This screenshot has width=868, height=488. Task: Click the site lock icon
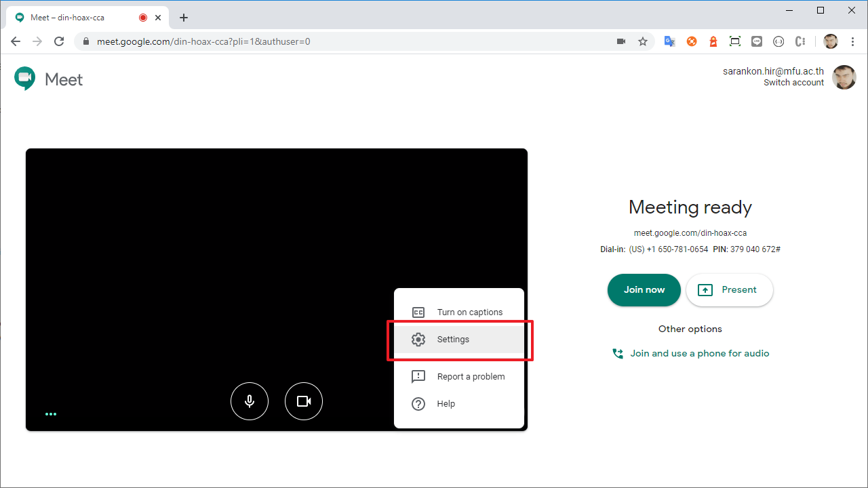86,41
